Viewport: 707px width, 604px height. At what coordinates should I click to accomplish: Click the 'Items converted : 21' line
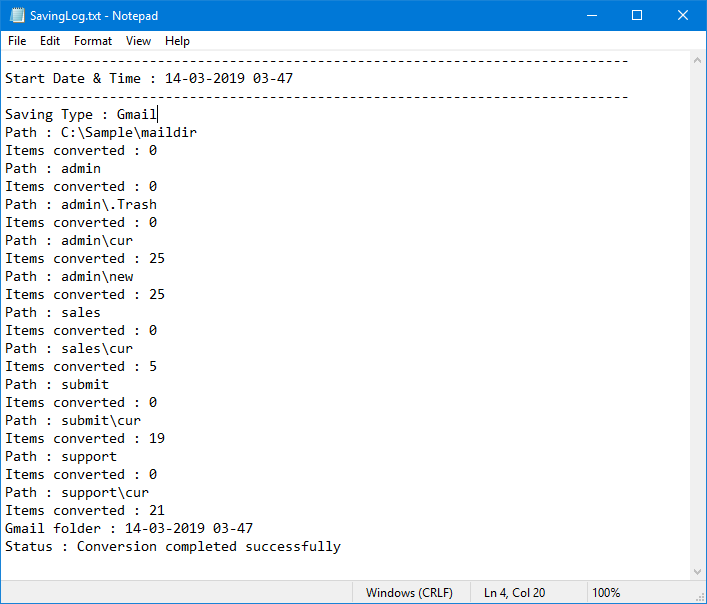(x=85, y=511)
